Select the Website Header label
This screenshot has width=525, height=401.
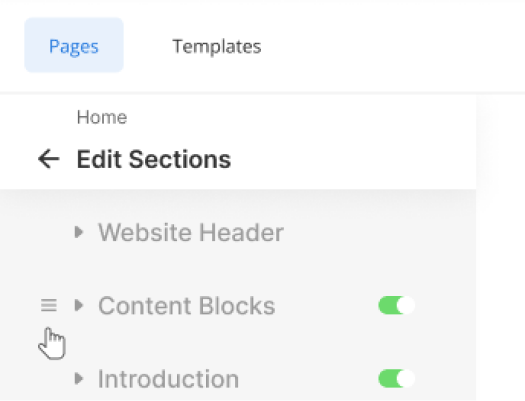[191, 232]
